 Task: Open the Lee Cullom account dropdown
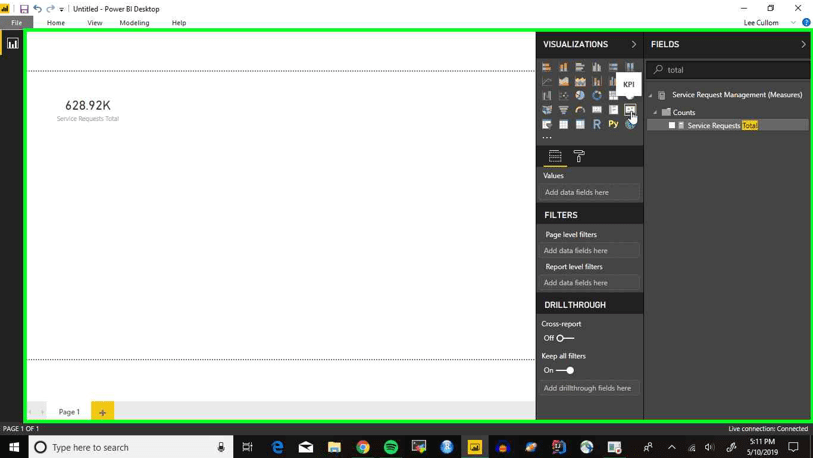[x=793, y=22]
